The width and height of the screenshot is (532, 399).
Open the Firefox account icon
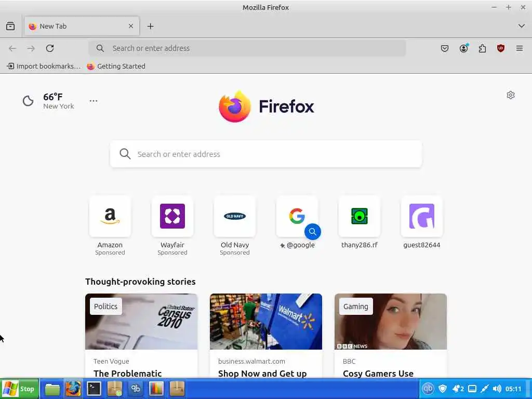coord(463,48)
